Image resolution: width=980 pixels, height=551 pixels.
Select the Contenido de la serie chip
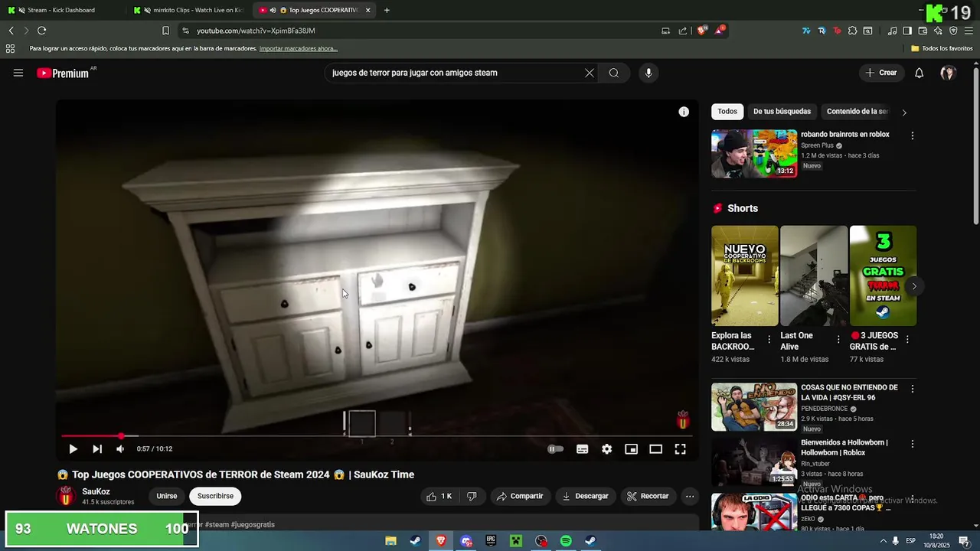[857, 112]
